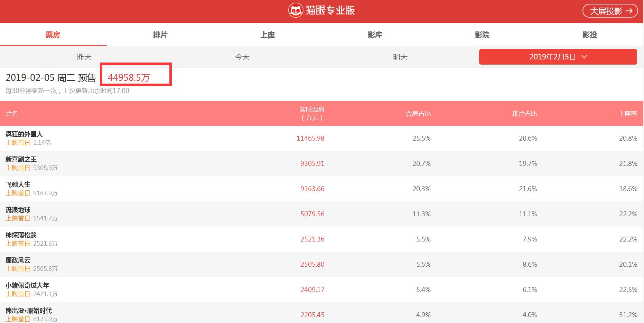Go to the 影库 tab
644x323 pixels.
(x=375, y=35)
